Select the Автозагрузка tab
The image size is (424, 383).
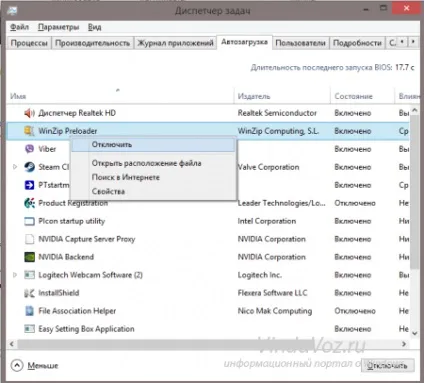244,42
